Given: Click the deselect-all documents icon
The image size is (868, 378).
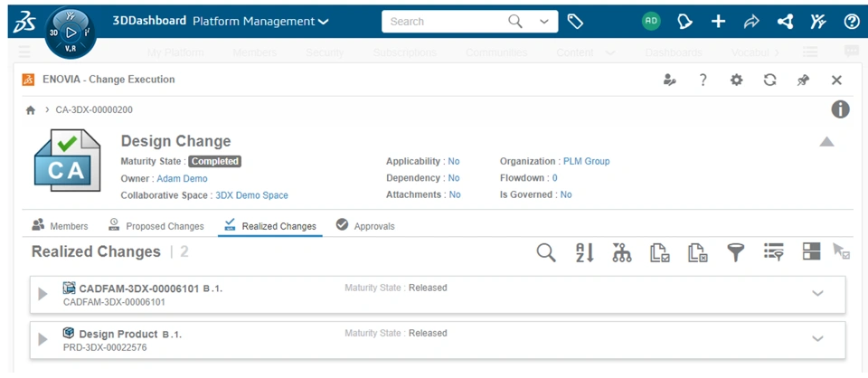Looking at the screenshot, I should [697, 253].
